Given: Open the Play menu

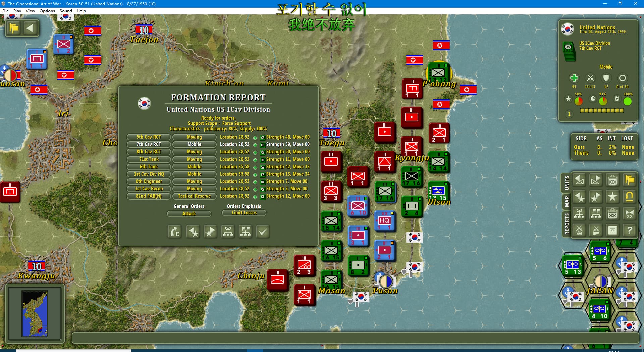Looking at the screenshot, I should pyautogui.click(x=17, y=11).
